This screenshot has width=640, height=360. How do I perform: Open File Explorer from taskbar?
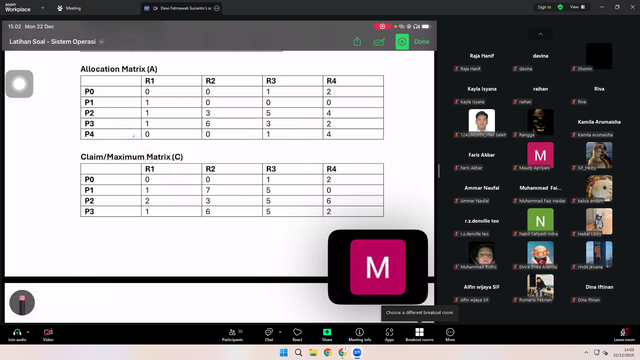313,353
